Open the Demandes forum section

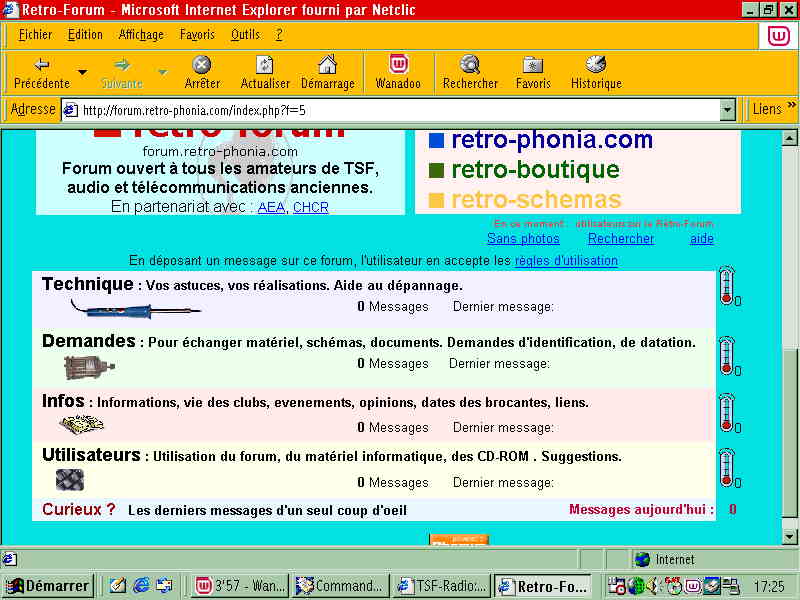pos(89,341)
